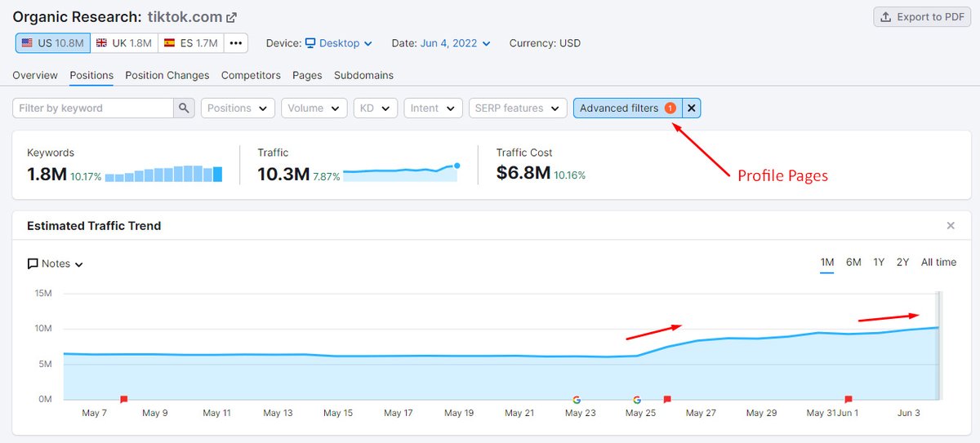Image resolution: width=980 pixels, height=443 pixels.
Task: Select the Positions tab
Action: tap(91, 75)
